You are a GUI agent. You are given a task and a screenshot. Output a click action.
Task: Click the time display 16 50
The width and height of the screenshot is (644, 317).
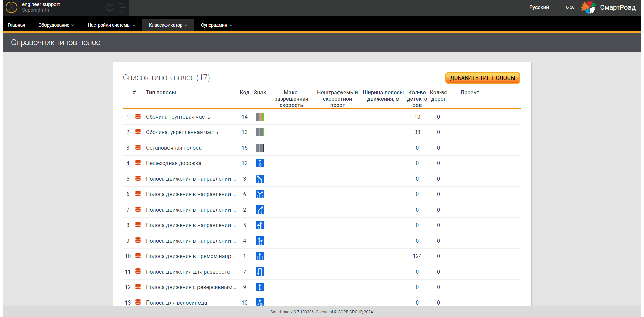pyautogui.click(x=569, y=7)
